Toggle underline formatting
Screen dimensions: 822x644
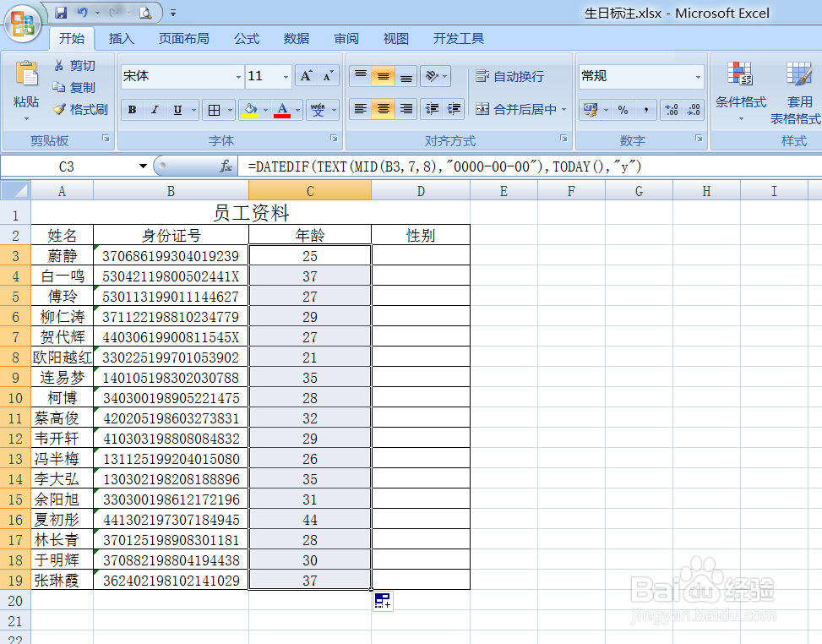177,110
